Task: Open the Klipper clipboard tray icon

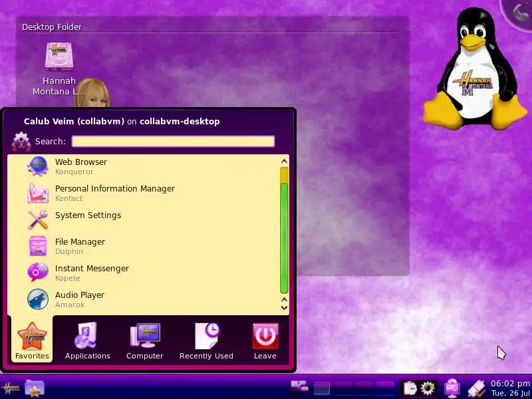Action: click(410, 388)
